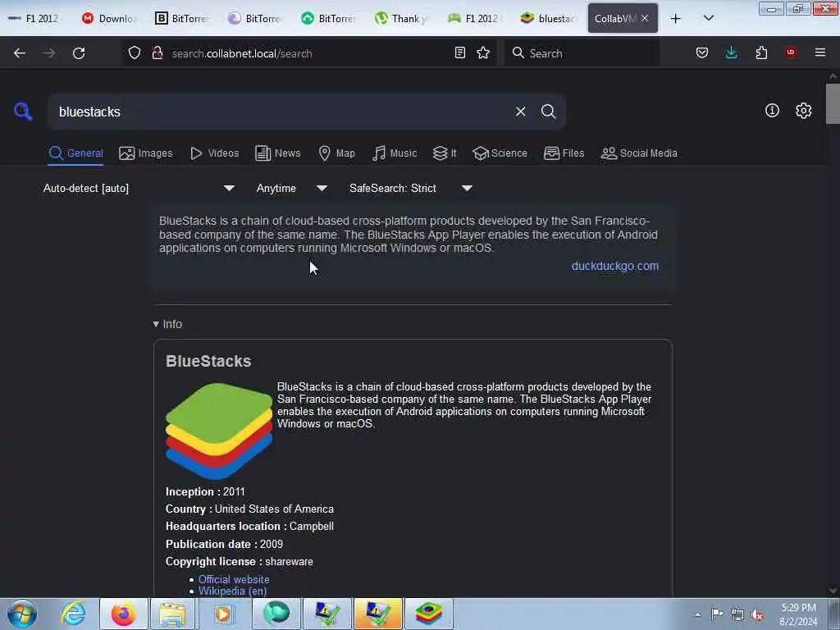Open the Anytime time range dropdown
The height and width of the screenshot is (630, 840).
[x=292, y=189]
